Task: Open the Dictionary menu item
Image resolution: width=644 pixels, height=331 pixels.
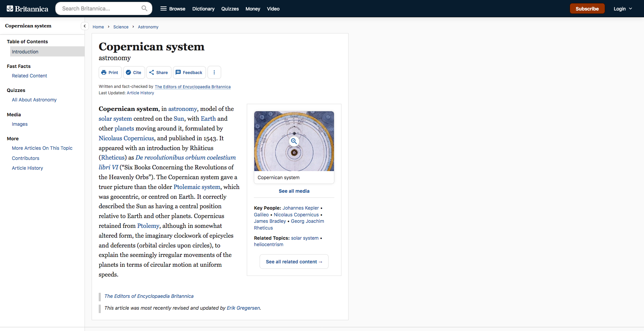Action: tap(203, 9)
